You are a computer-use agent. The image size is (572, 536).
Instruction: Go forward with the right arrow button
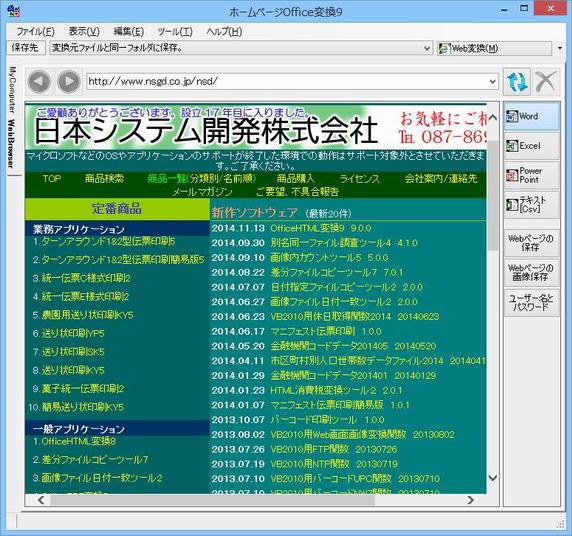click(69, 81)
